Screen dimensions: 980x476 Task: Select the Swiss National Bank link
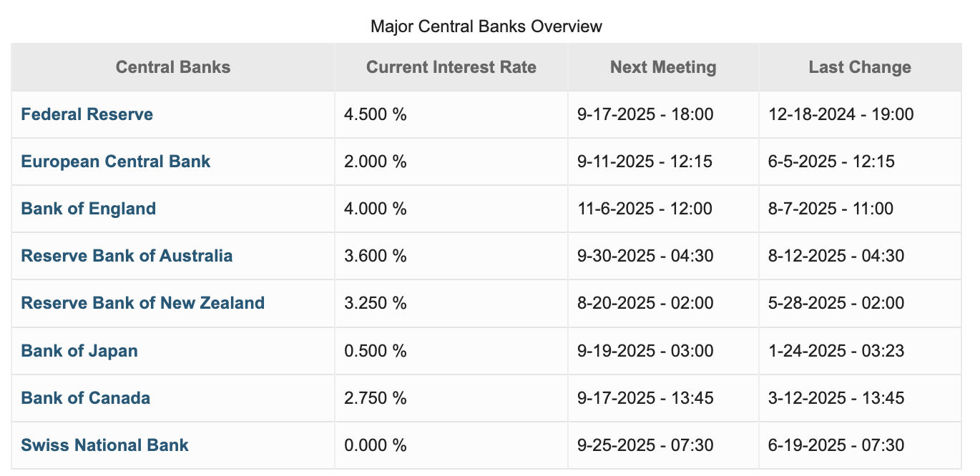coord(105,445)
